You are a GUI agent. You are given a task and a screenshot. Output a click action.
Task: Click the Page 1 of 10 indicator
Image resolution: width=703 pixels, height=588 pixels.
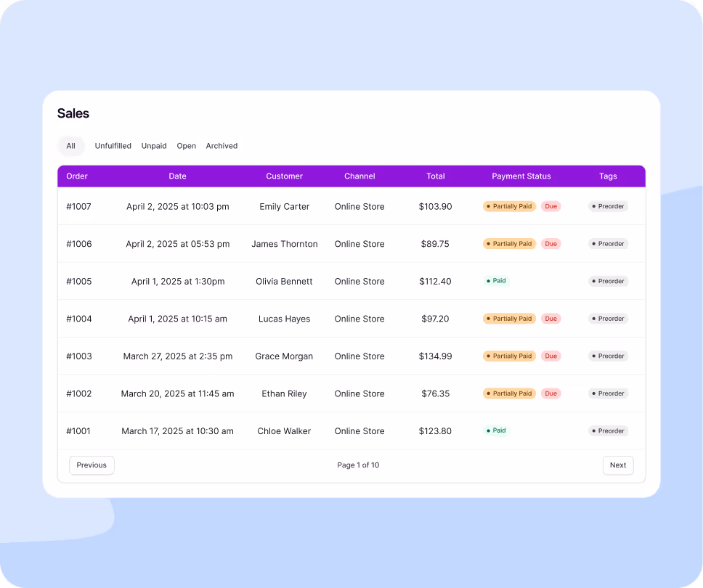(x=358, y=465)
